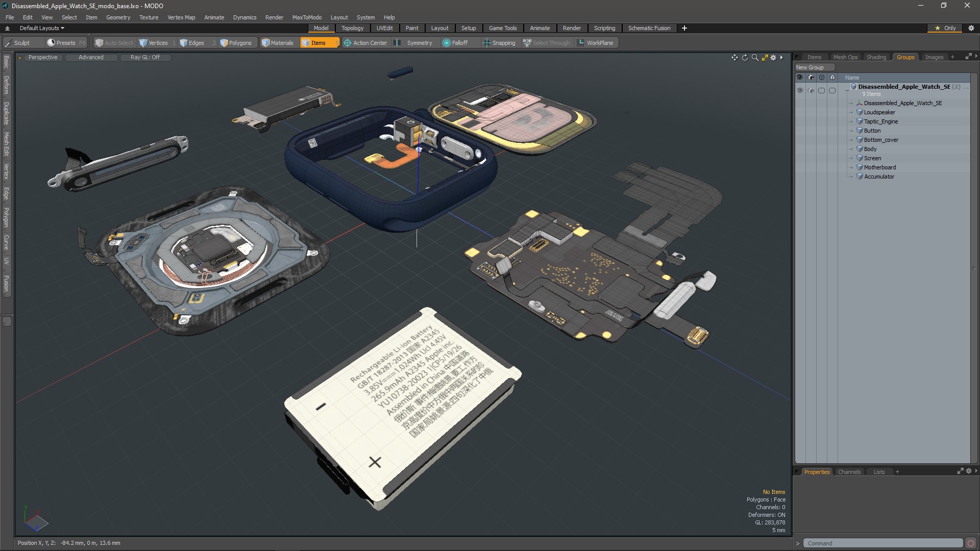
Task: Click the viewport maximize arrows icon
Action: (x=765, y=58)
